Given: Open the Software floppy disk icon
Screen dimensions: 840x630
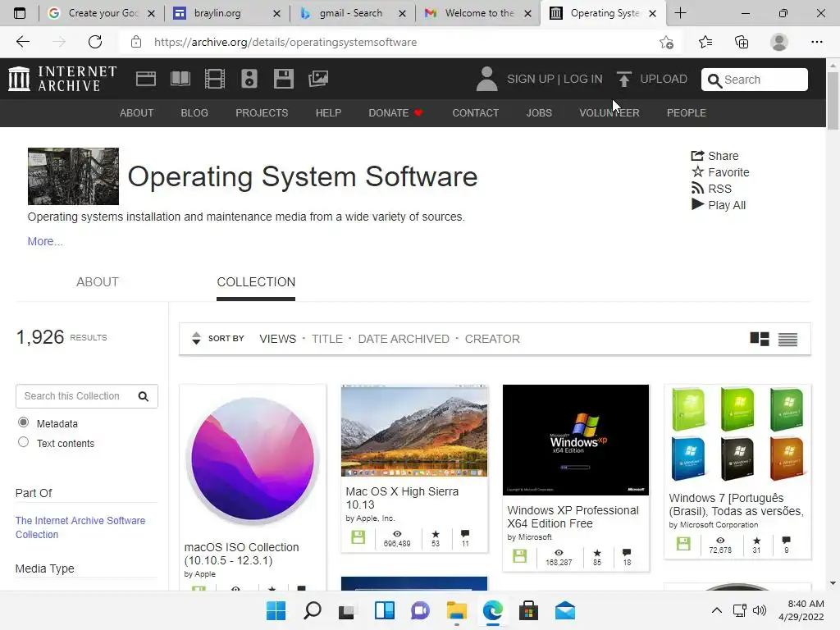Looking at the screenshot, I should 283,79.
